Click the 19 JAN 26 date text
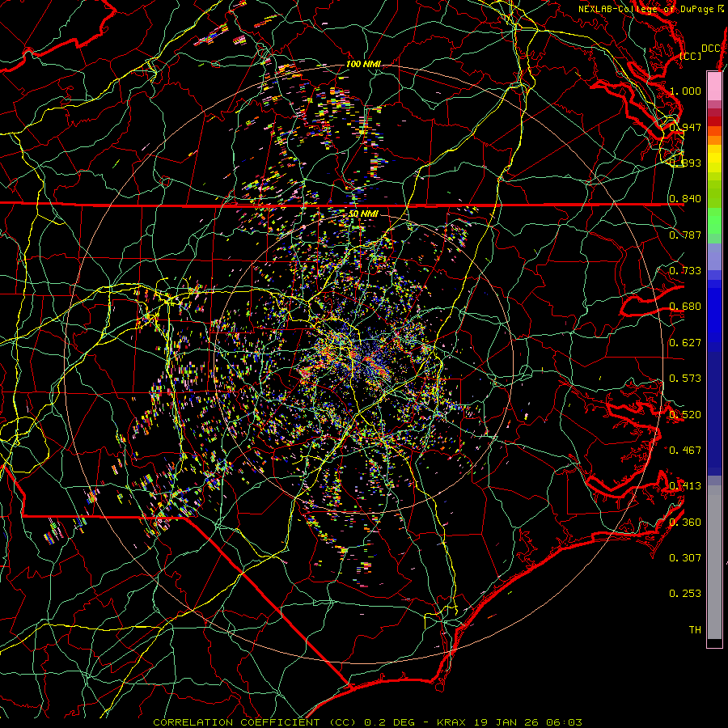Viewport: 728px width, 728px height. (506, 722)
